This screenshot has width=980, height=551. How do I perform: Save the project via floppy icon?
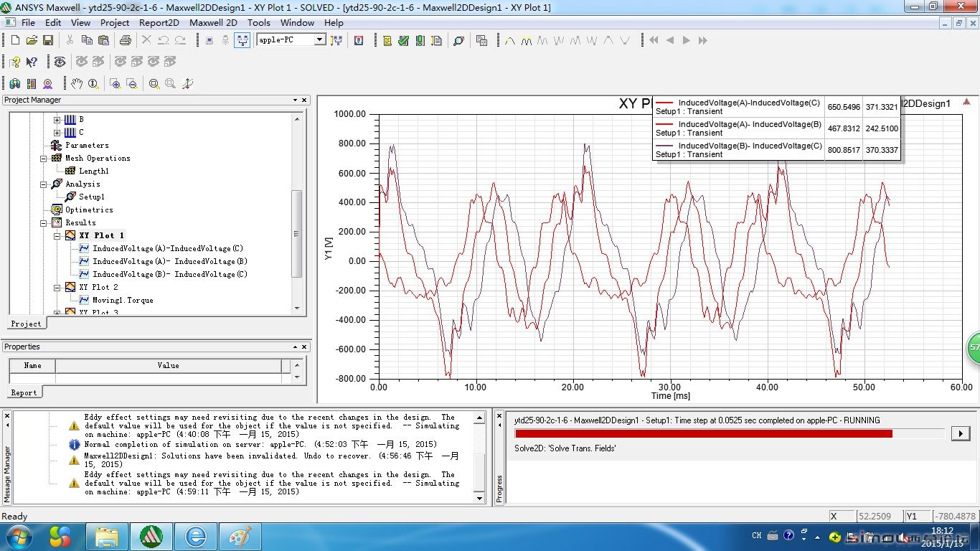click(x=48, y=40)
